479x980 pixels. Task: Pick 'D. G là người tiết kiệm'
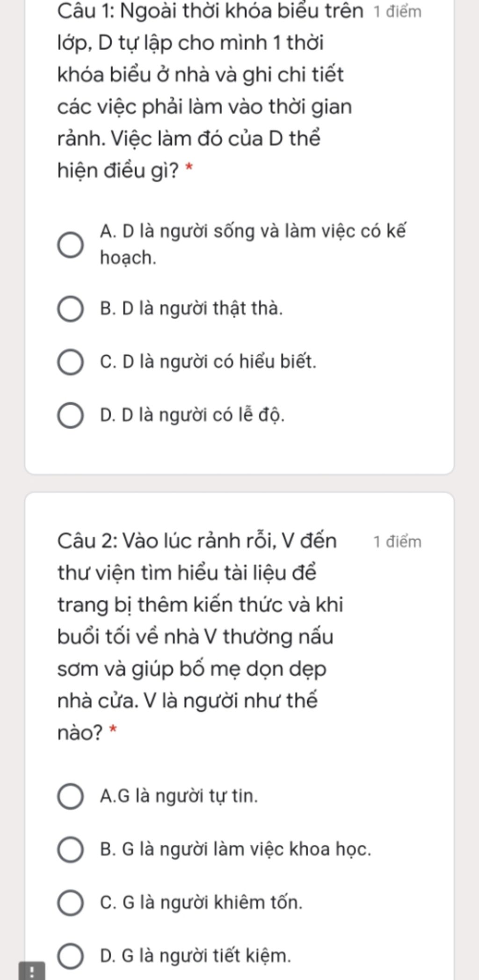tap(71, 956)
